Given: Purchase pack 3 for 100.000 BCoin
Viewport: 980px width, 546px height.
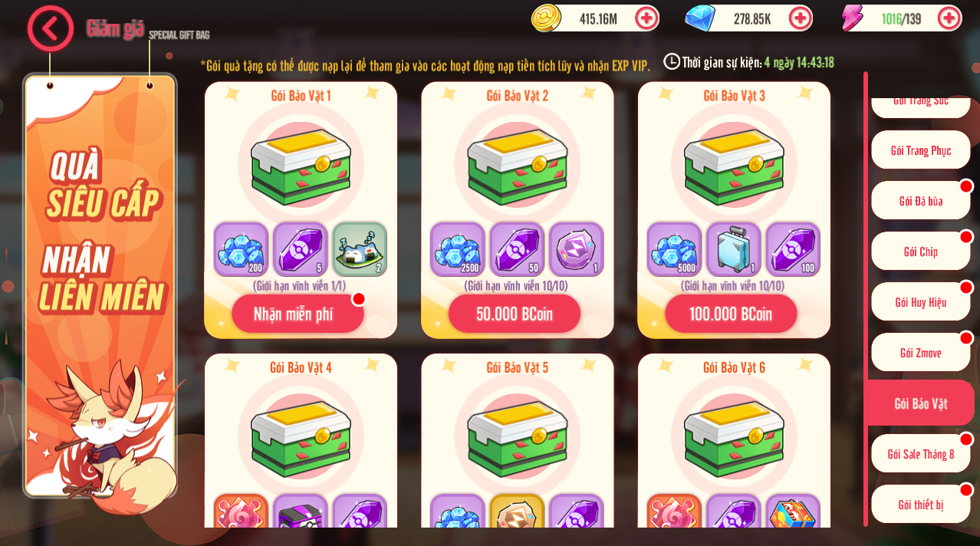Looking at the screenshot, I should point(731,314).
